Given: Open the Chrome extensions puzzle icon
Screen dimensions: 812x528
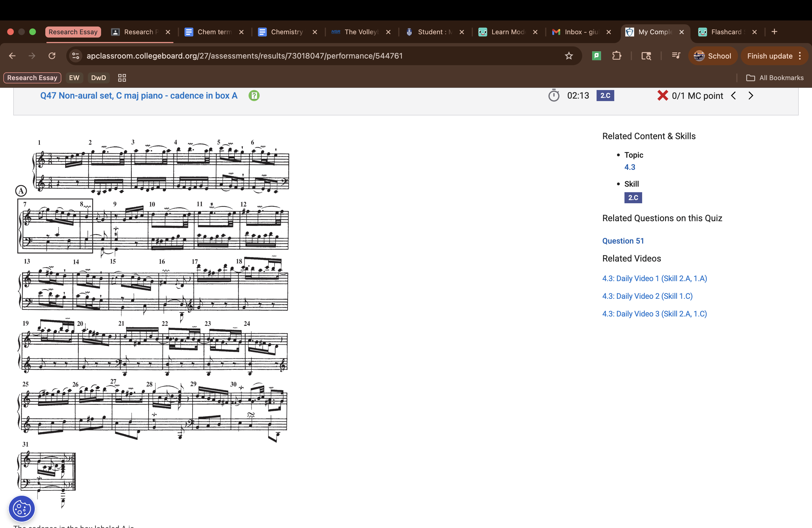Looking at the screenshot, I should pos(616,56).
